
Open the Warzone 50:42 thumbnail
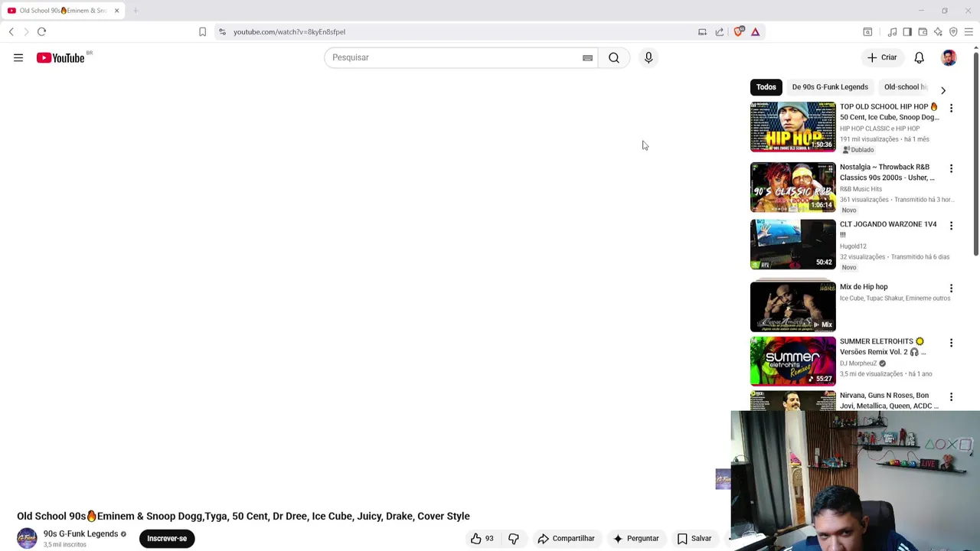pos(793,245)
